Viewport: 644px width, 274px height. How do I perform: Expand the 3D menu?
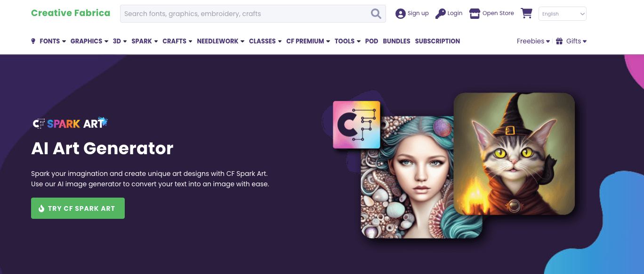120,41
